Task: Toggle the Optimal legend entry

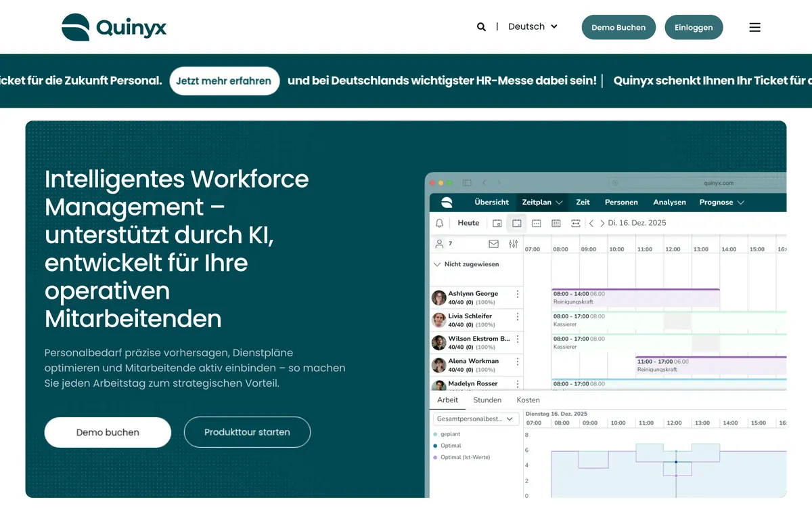Action: pos(447,446)
